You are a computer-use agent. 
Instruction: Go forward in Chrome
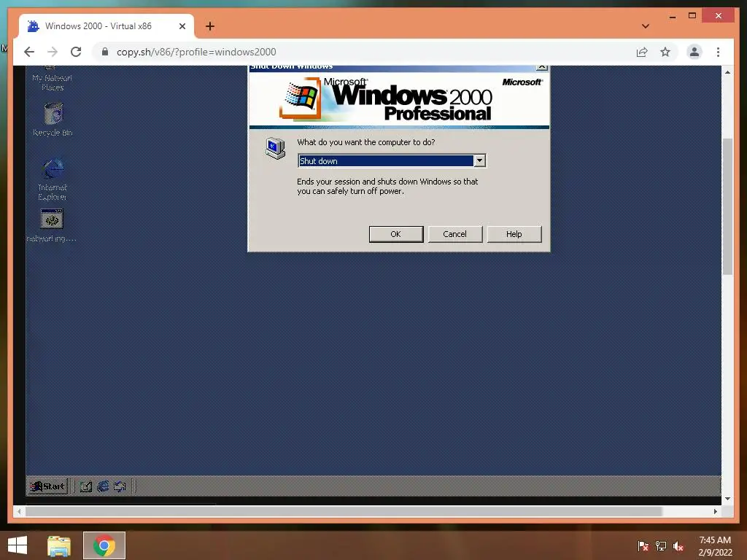[x=53, y=52]
